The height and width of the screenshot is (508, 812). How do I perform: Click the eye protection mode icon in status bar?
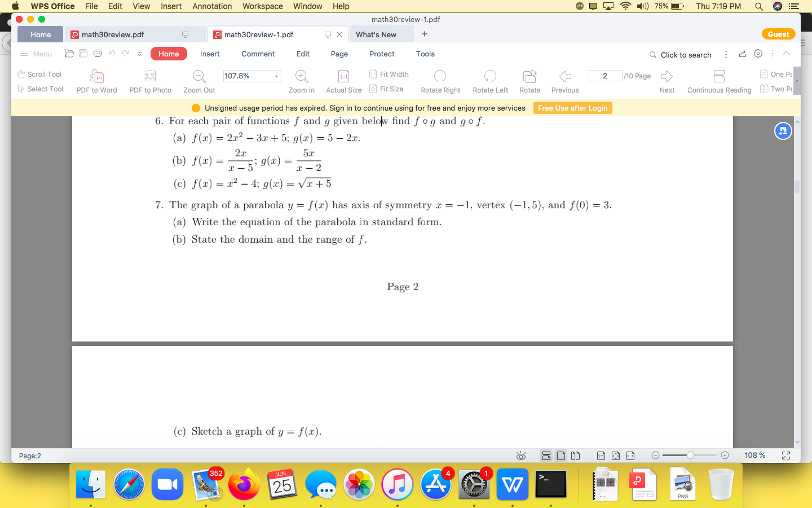click(520, 456)
